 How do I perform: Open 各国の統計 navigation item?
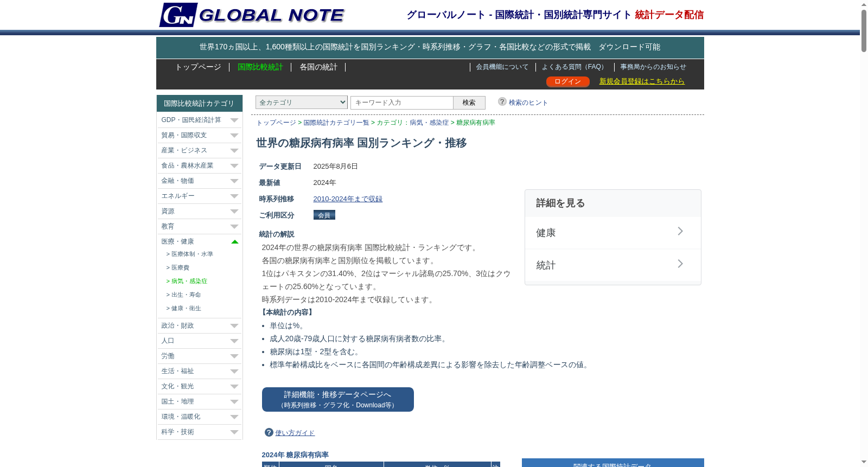point(318,67)
